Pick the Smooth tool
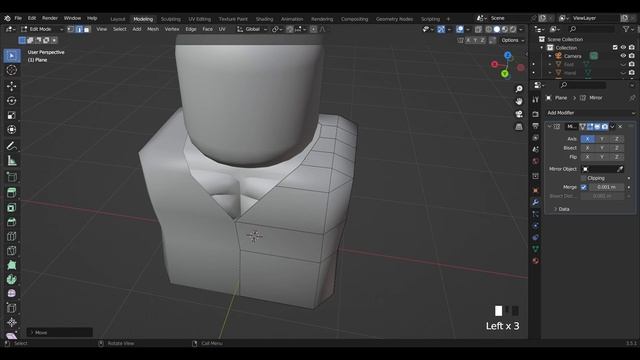Image resolution: width=640 pixels, height=360 pixels. coord(12,293)
